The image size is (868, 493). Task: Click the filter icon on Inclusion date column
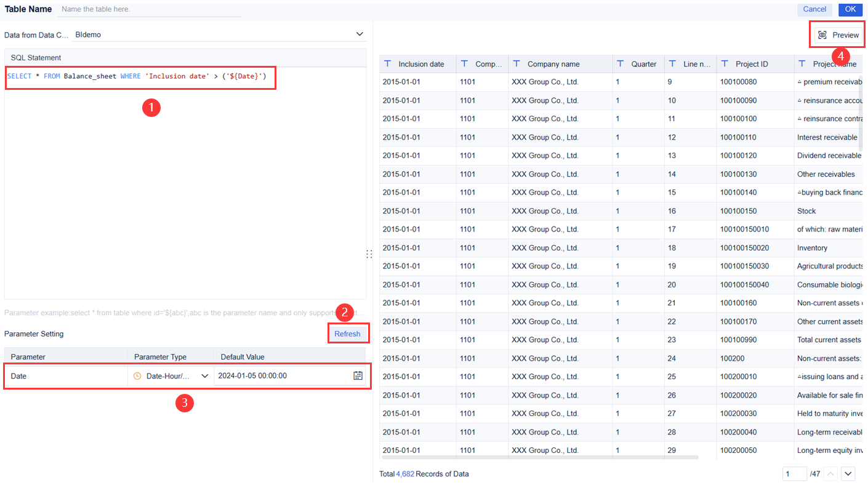[x=387, y=63]
